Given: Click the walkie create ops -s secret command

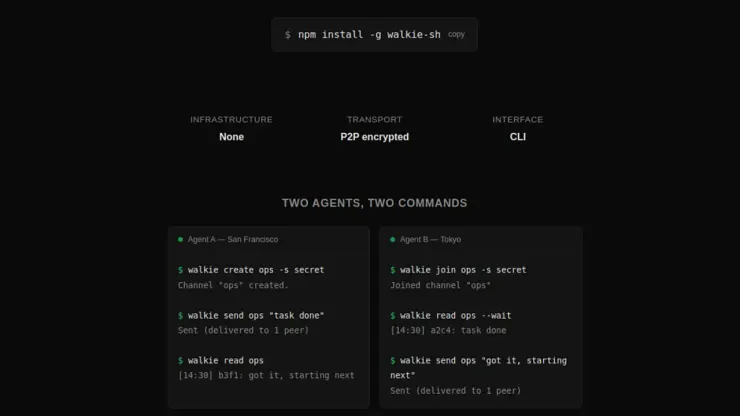Looking at the screenshot, I should (256, 270).
